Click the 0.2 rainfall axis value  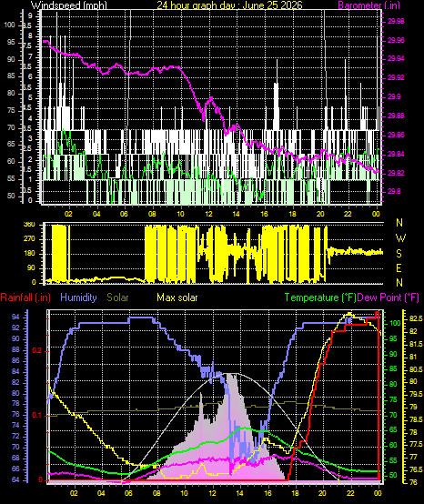[37, 350]
